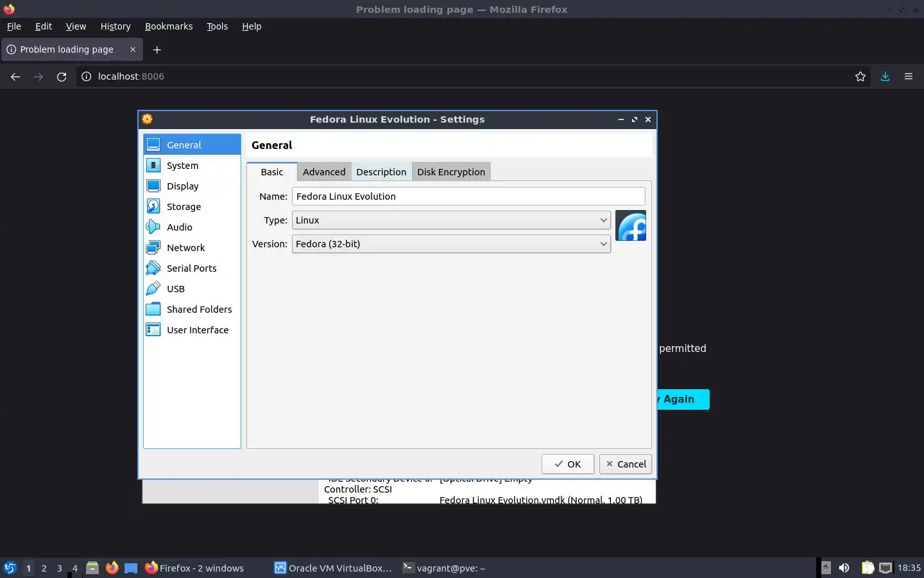Screen dimensions: 924x578
Task: Open Shared Folders via folder icon
Action: tap(153, 309)
